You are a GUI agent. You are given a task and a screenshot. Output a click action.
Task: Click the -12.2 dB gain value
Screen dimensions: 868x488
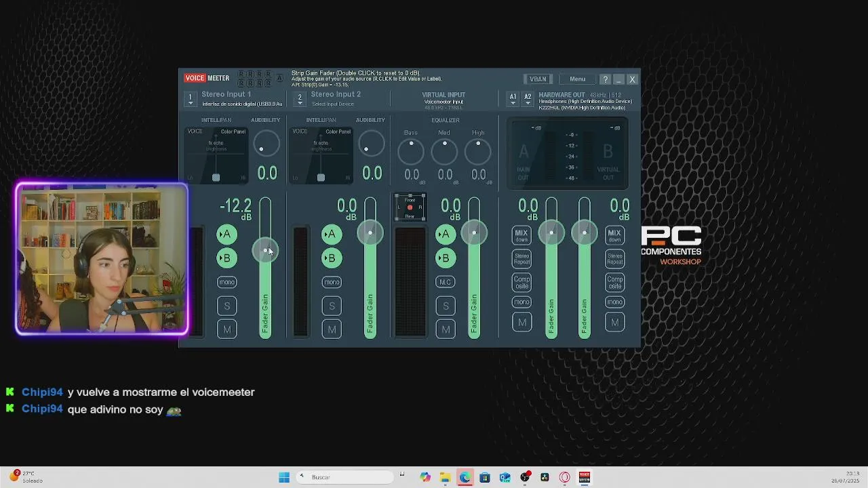point(235,206)
